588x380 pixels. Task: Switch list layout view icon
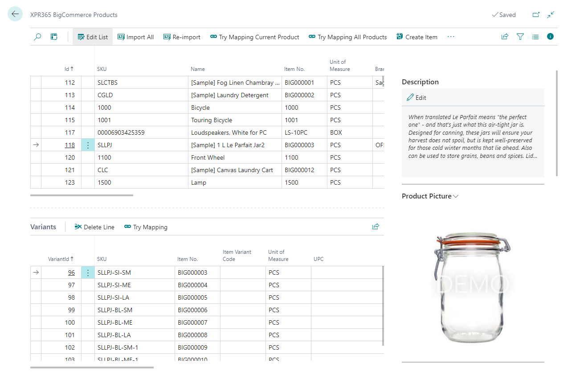[x=535, y=37]
